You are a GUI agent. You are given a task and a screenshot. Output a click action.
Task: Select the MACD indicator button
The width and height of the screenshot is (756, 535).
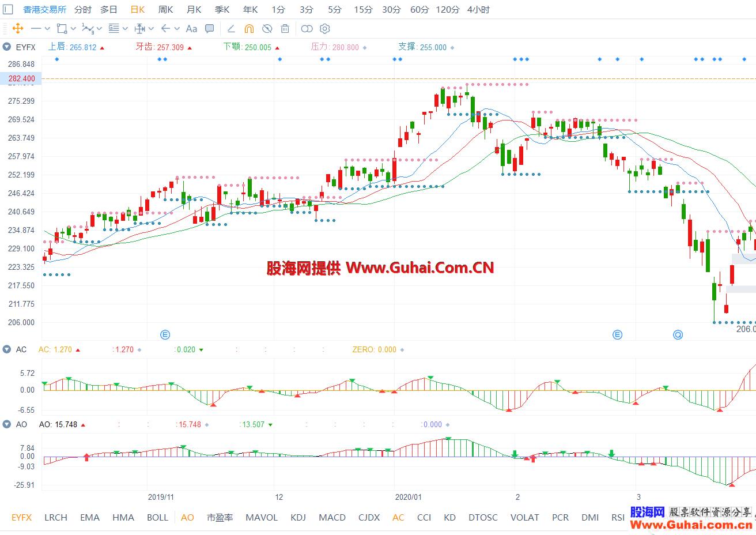click(x=332, y=517)
